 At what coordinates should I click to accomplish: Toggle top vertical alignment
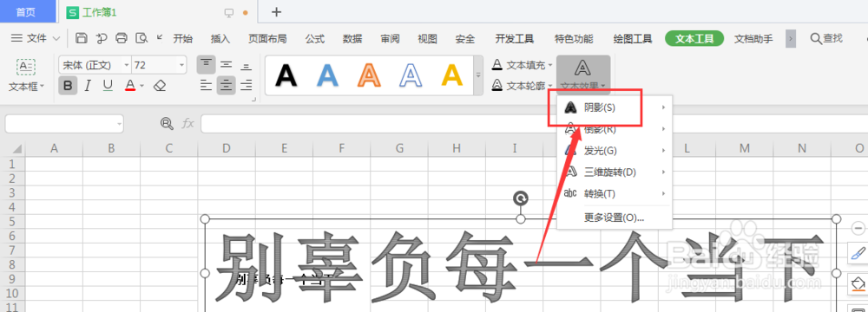click(x=207, y=65)
